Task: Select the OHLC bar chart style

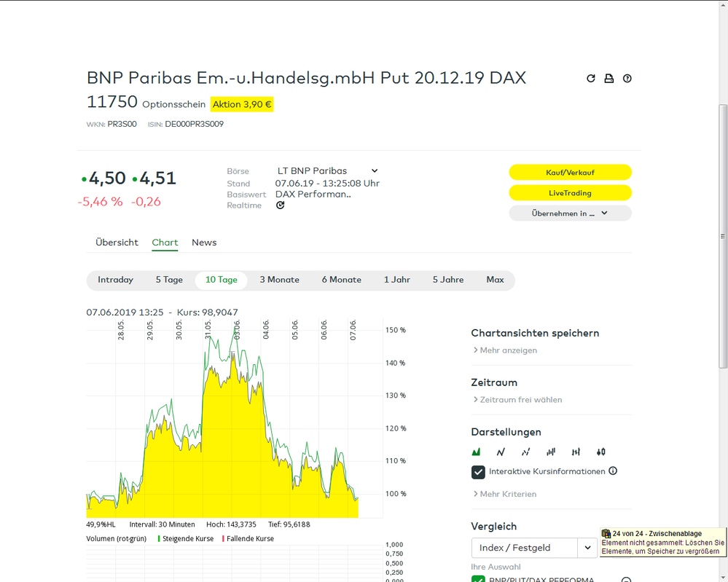Action: 575,452
